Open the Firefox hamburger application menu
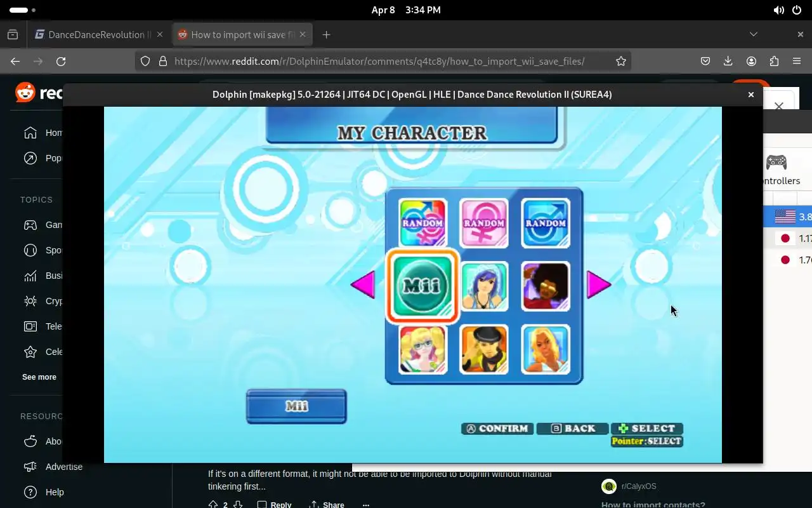 click(x=797, y=61)
